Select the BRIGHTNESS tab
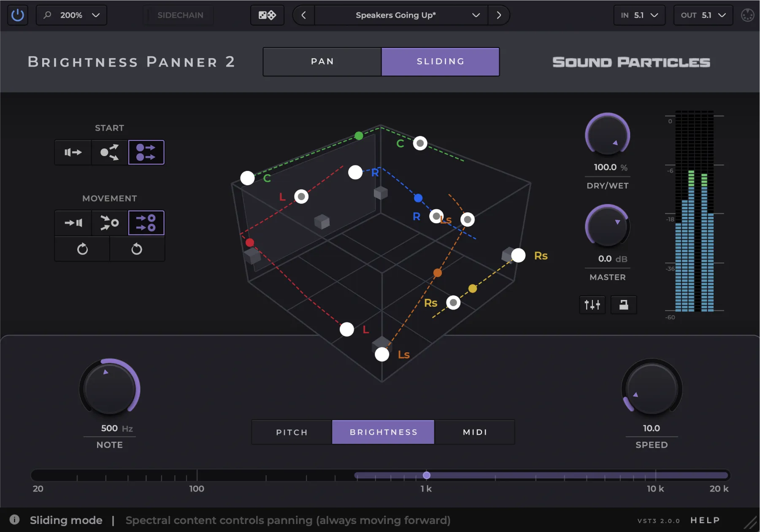 pos(383,432)
